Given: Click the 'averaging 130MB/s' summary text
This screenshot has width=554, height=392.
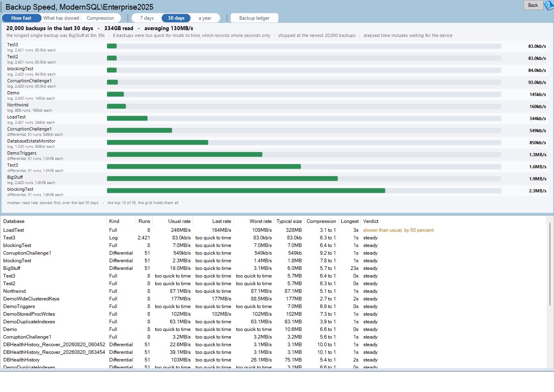Looking at the screenshot, I should (x=169, y=28).
